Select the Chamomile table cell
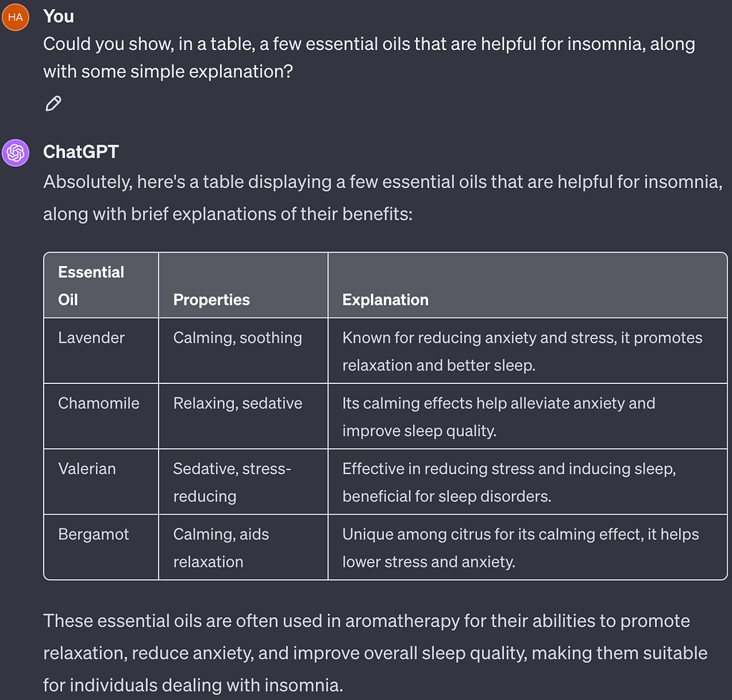 [102, 416]
